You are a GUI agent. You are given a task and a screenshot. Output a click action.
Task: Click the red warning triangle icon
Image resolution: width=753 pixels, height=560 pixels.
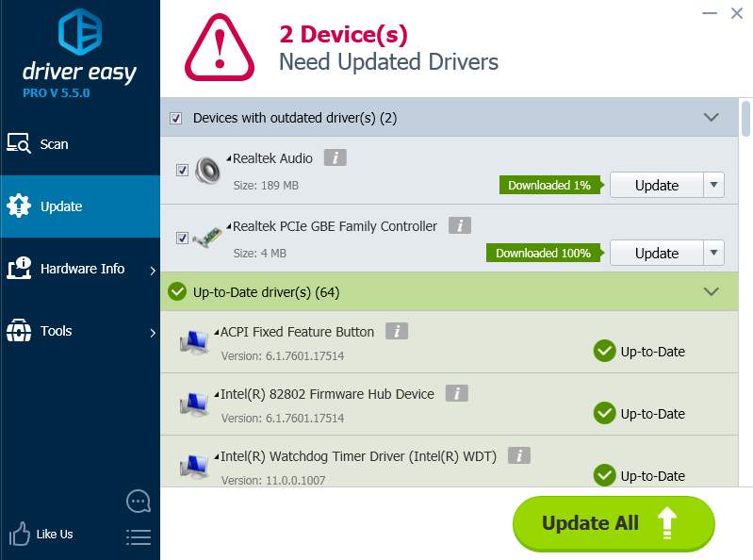[220, 47]
